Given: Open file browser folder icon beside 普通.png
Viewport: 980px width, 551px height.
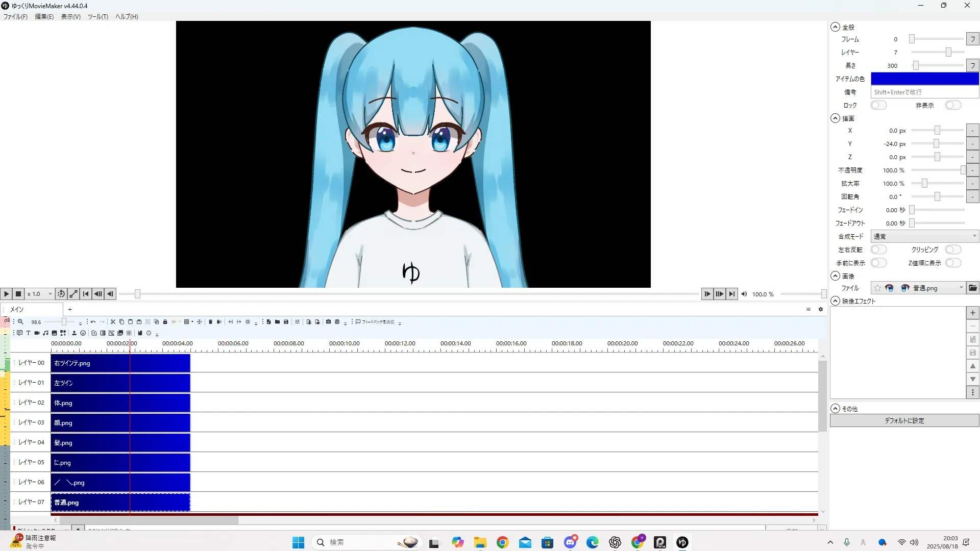Looking at the screenshot, I should 973,288.
